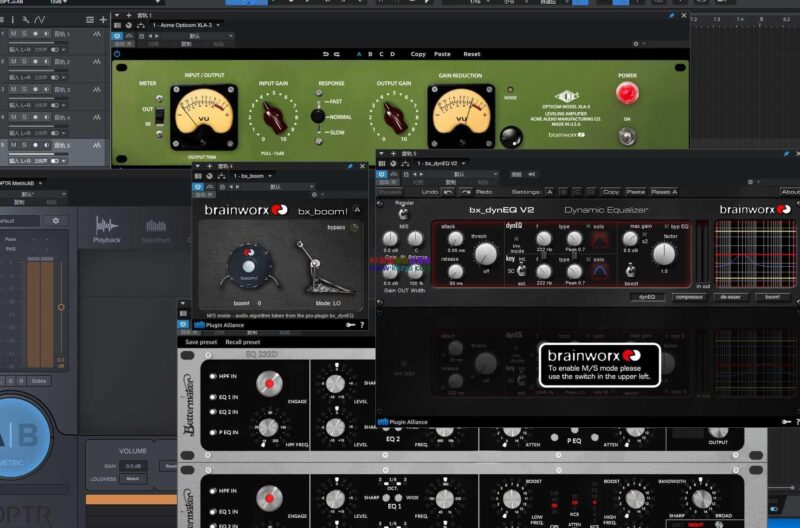Pin the bx_boom plugin window
Viewport: 800px width, 528px height.
[x=349, y=166]
